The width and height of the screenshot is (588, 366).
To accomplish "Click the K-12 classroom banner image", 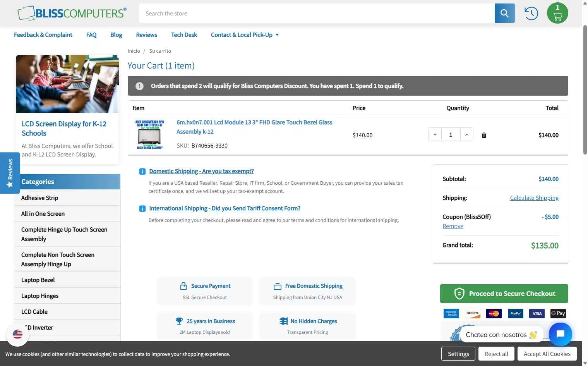I will pyautogui.click(x=67, y=84).
